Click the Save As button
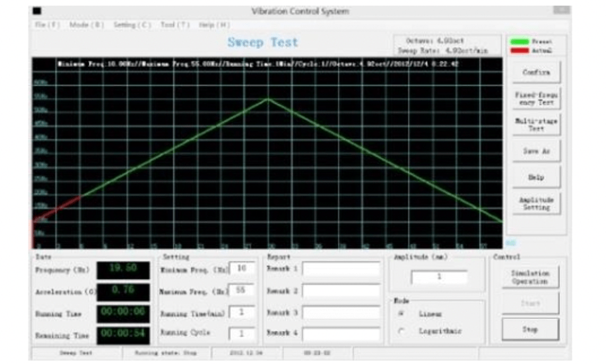The width and height of the screenshot is (606, 364). 536,151
